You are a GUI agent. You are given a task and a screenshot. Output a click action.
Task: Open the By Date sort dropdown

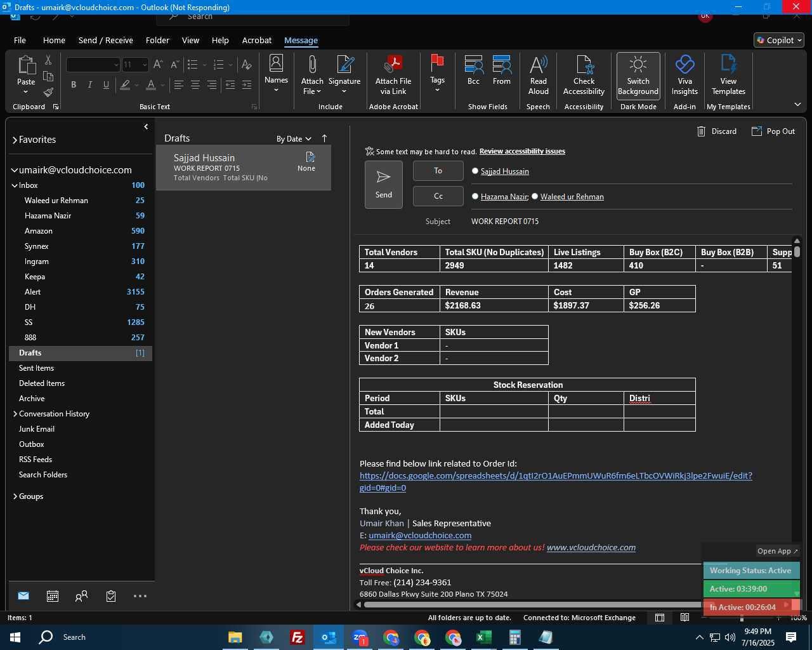tap(294, 138)
